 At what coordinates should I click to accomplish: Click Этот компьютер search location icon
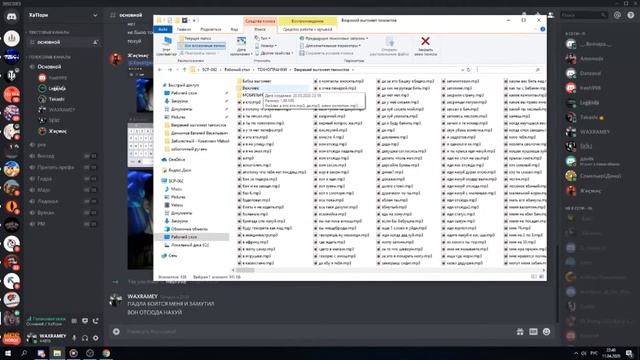167,46
